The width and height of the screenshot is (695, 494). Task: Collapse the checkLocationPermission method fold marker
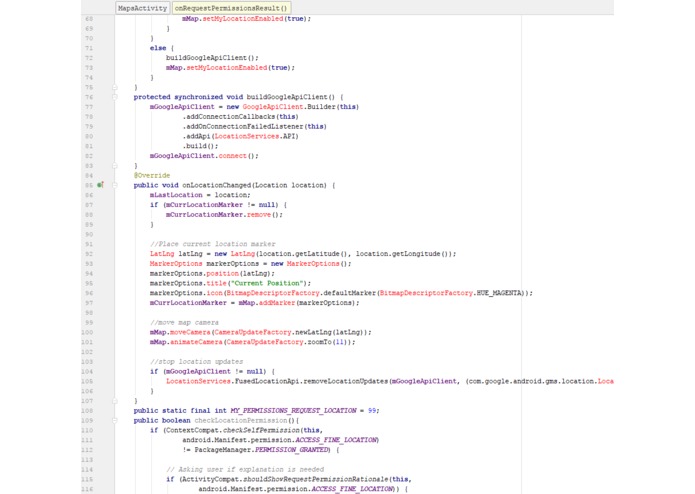[115, 420]
